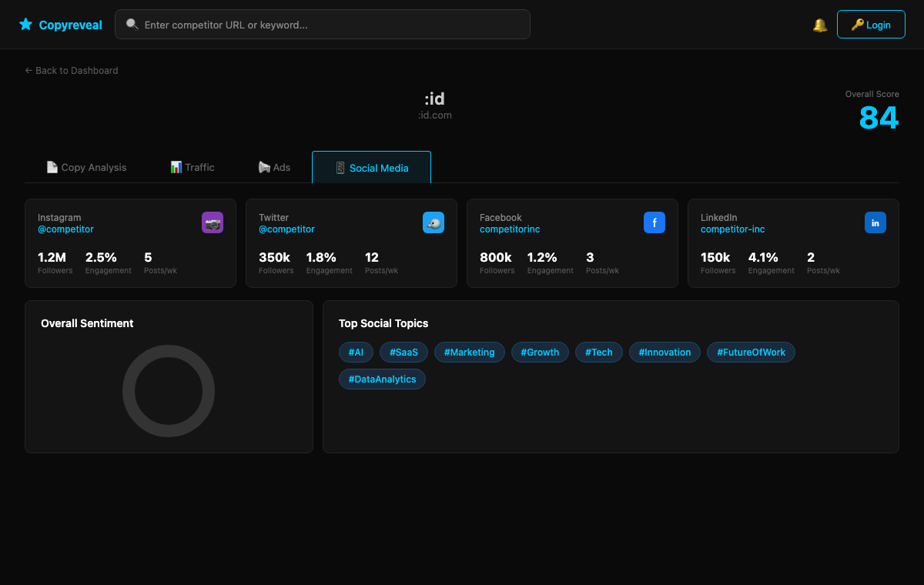The height and width of the screenshot is (585, 924).
Task: Select the #Tech topic tag
Action: 599,353
